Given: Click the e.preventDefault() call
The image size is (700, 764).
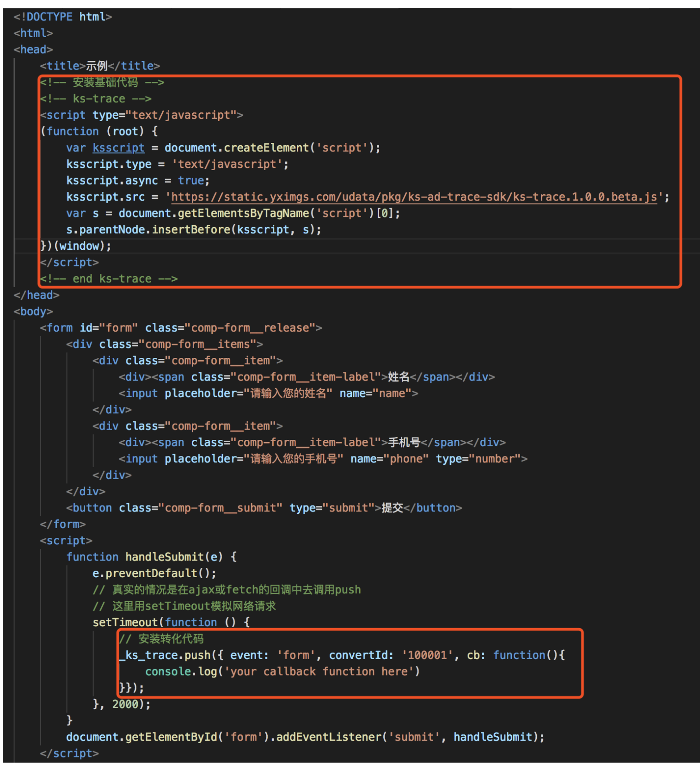Looking at the screenshot, I should click(154, 573).
